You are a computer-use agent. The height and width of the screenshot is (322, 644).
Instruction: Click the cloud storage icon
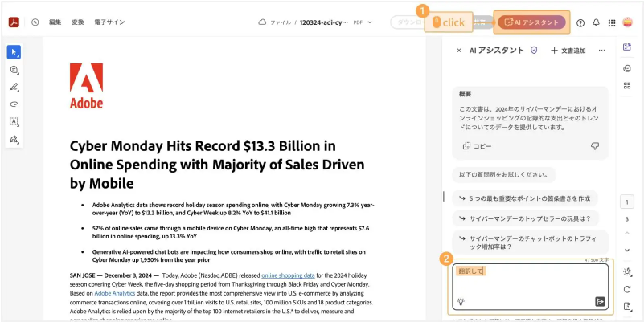pyautogui.click(x=262, y=22)
